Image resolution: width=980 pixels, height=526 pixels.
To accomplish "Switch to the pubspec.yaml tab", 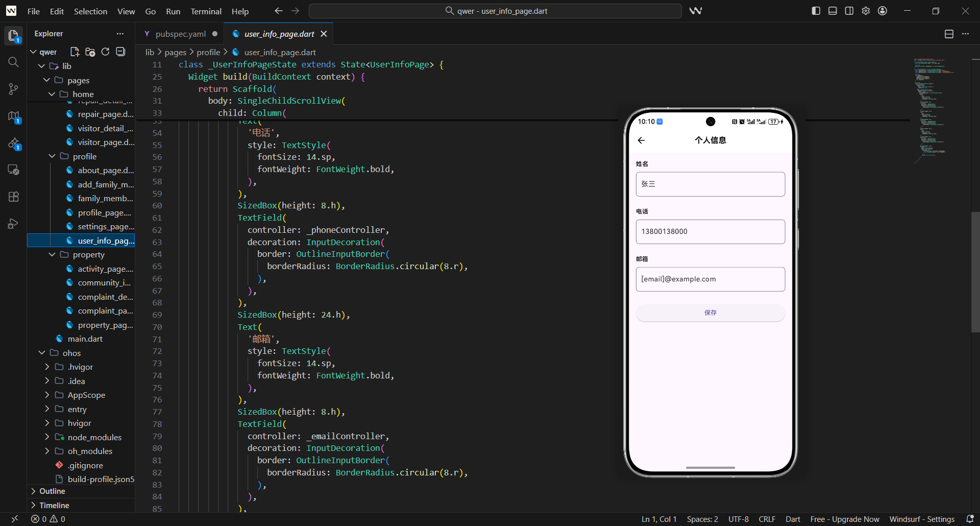I will tap(180, 34).
